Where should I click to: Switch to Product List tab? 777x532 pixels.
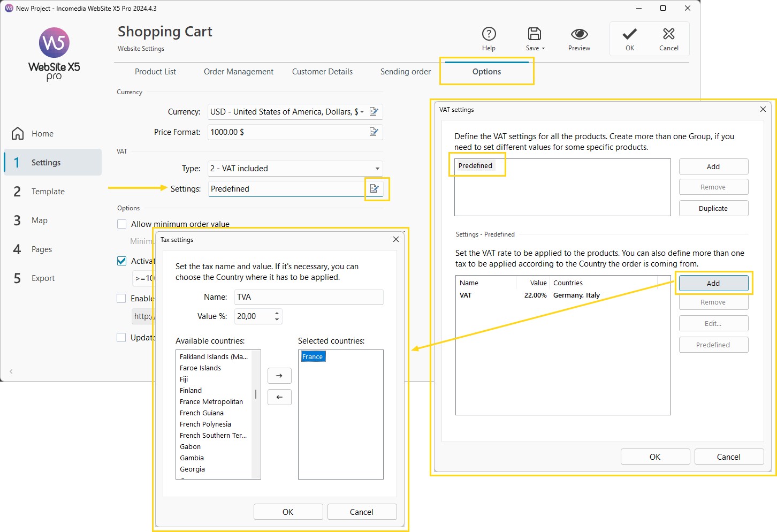(x=155, y=72)
